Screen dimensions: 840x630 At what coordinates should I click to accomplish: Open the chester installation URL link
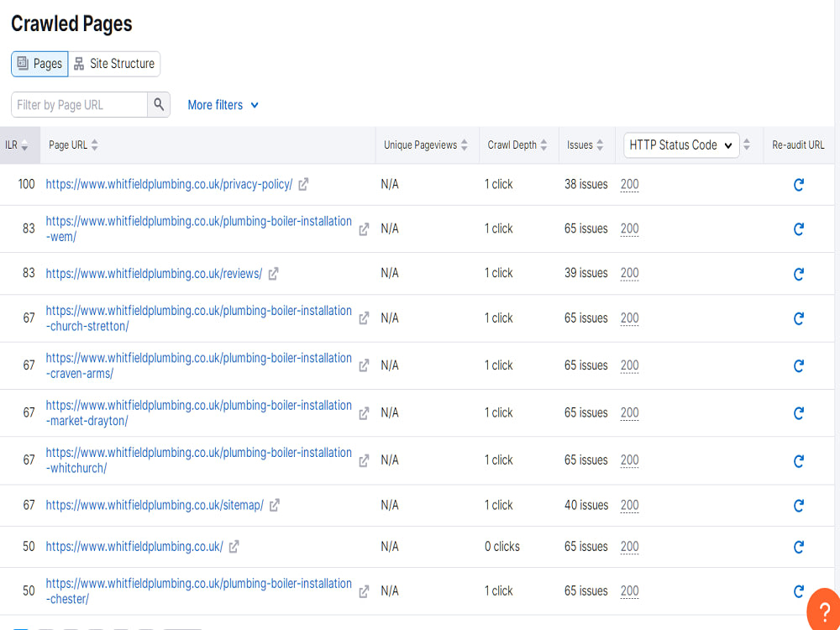[x=199, y=591]
